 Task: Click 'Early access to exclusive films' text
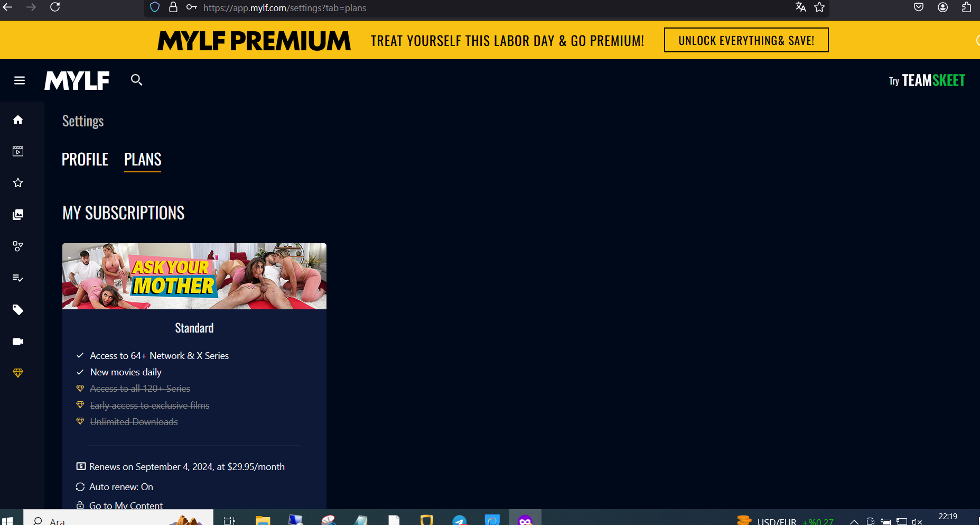click(x=150, y=406)
